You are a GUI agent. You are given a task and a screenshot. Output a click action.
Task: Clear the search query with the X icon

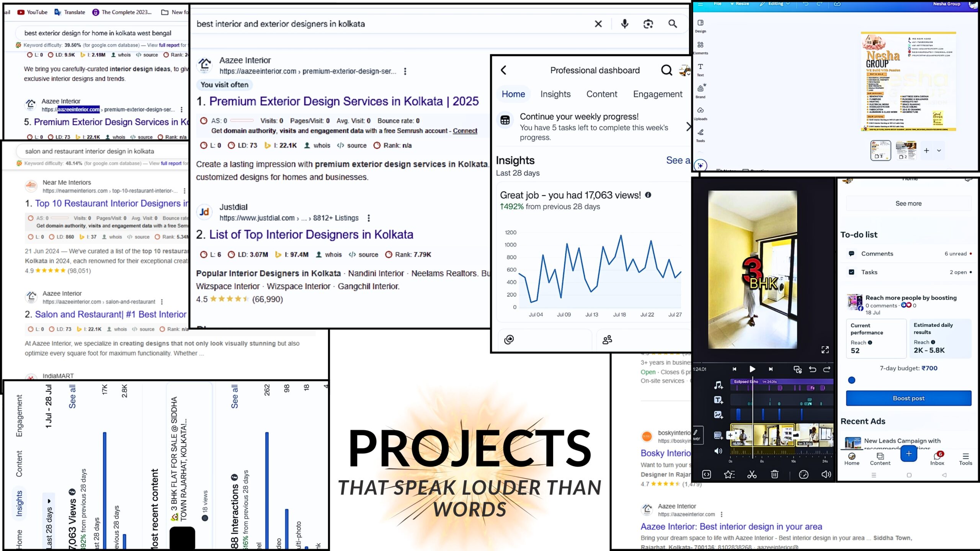pos(598,24)
